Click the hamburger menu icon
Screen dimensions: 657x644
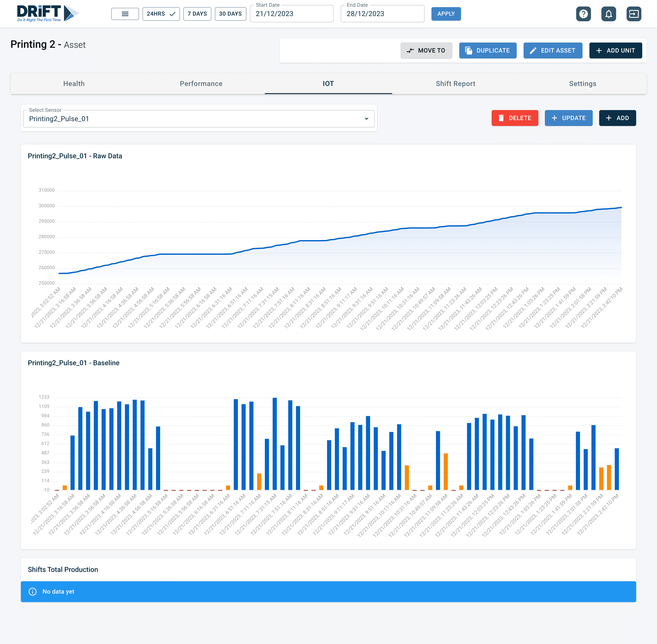[x=124, y=13]
